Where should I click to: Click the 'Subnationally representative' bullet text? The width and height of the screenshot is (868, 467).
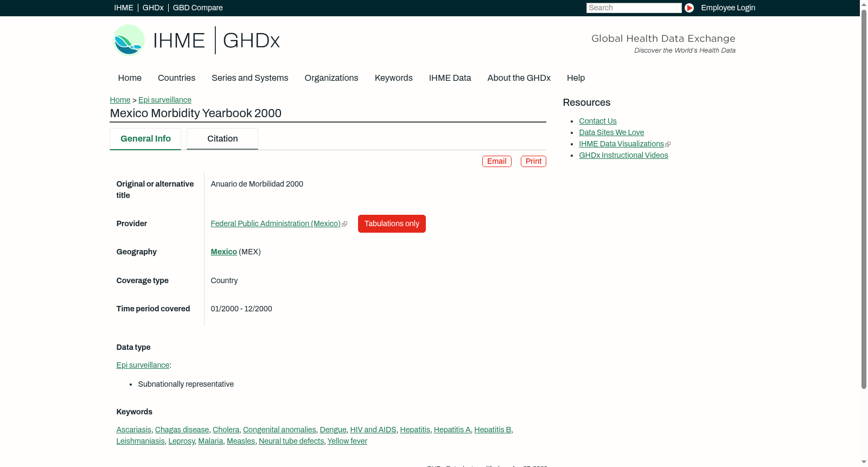[x=186, y=384]
